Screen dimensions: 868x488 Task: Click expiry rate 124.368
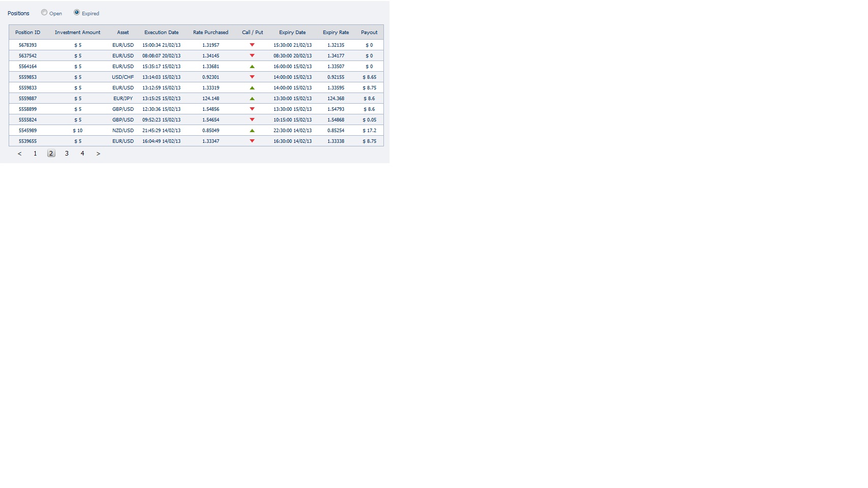point(336,99)
